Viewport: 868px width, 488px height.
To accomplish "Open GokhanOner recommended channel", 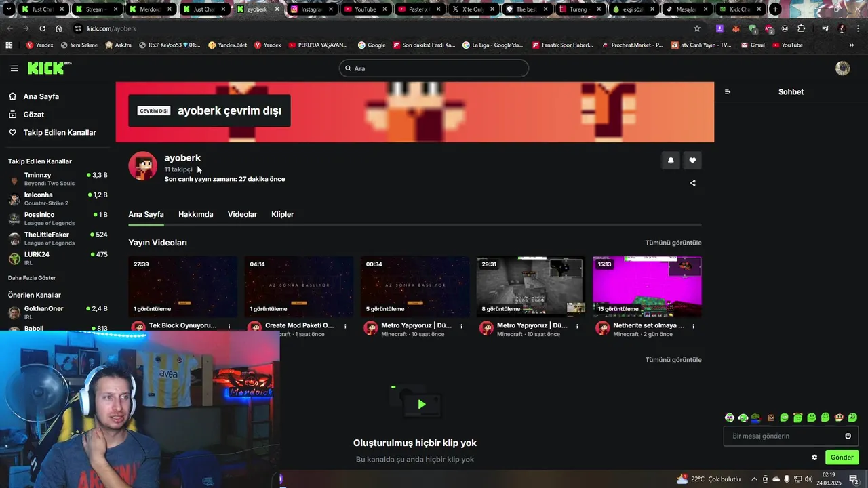I will point(58,312).
